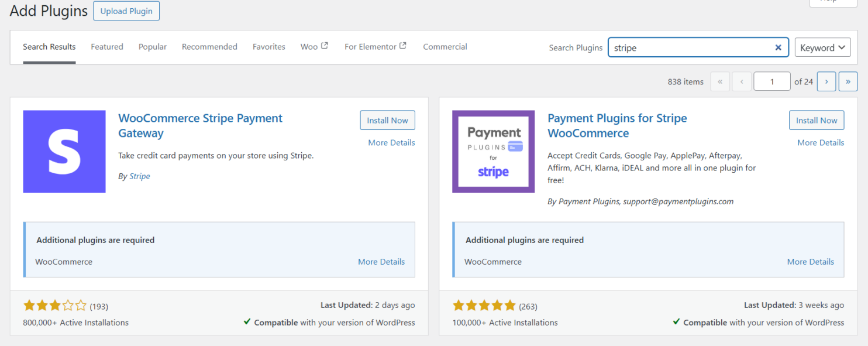Open the Recommended tab
This screenshot has height=346, width=868.
pos(209,47)
